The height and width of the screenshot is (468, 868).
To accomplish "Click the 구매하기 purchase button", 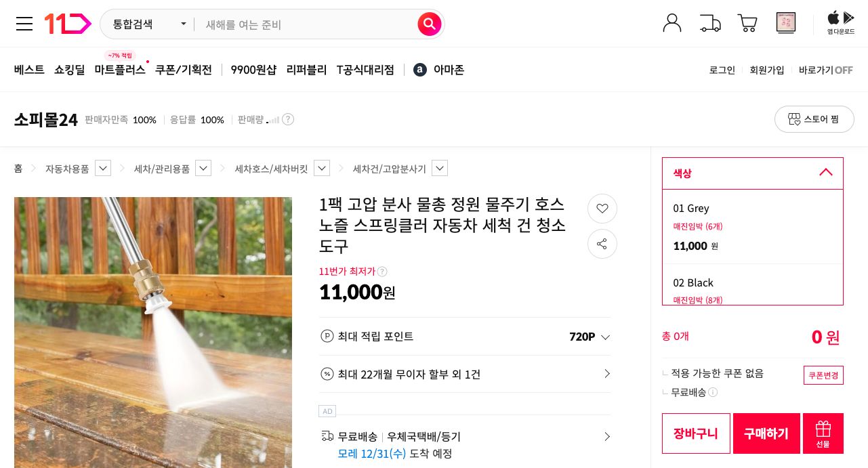I will pyautogui.click(x=766, y=433).
